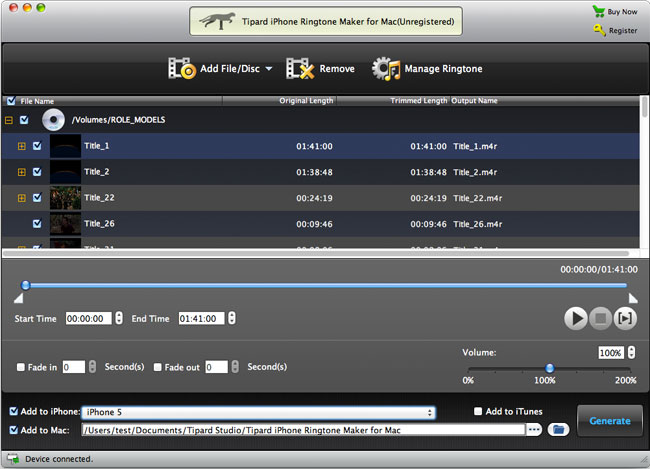Toggle the Add to Mac checkbox
This screenshot has height=469, width=650.
click(14, 430)
